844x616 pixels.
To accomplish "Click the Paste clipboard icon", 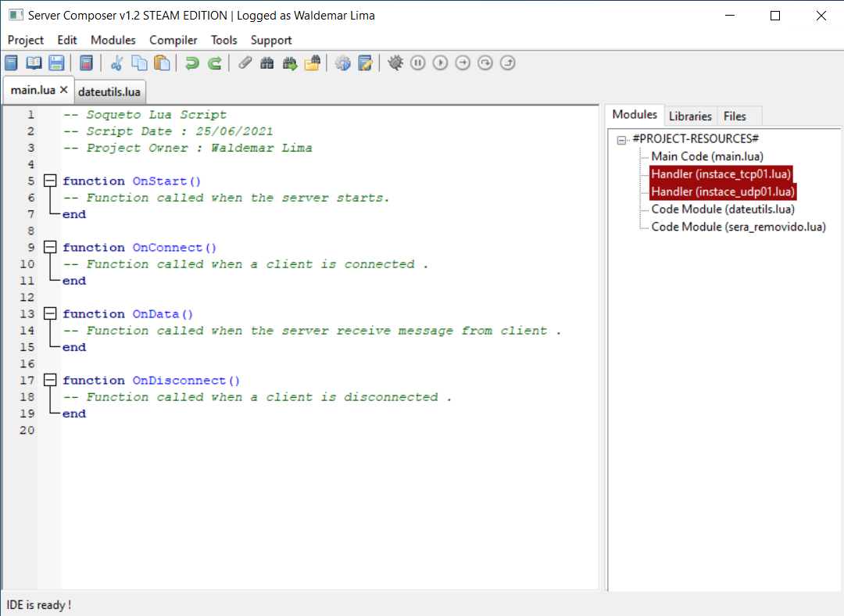I will [x=162, y=63].
